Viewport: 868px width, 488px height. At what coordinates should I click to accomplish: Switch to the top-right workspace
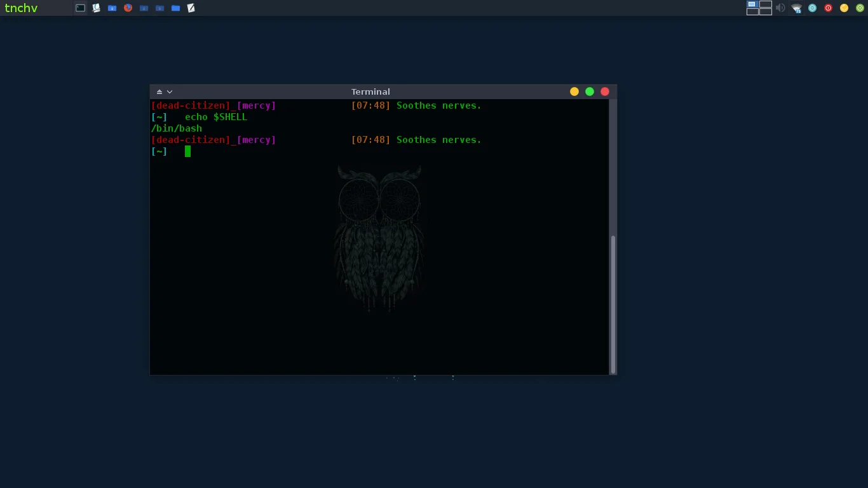(x=766, y=4)
